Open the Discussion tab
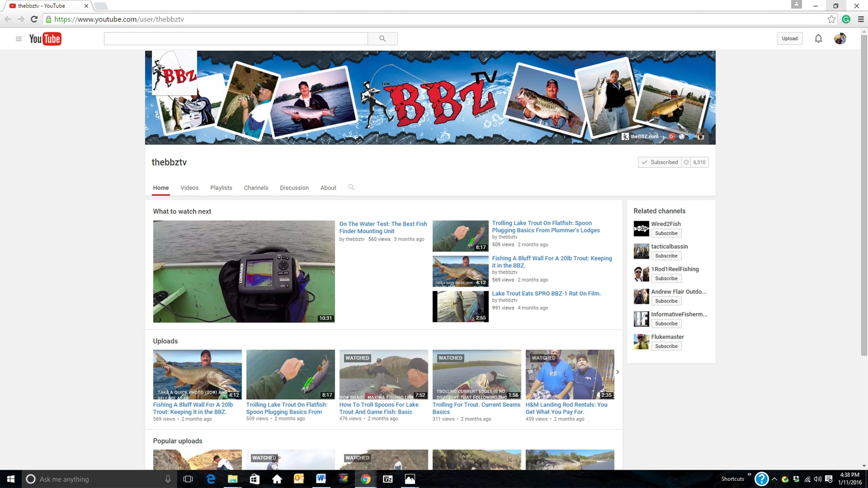The width and height of the screenshot is (868, 488). 294,188
